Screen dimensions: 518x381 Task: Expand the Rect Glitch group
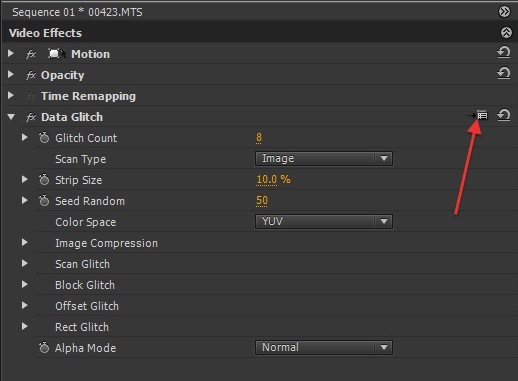tap(24, 326)
